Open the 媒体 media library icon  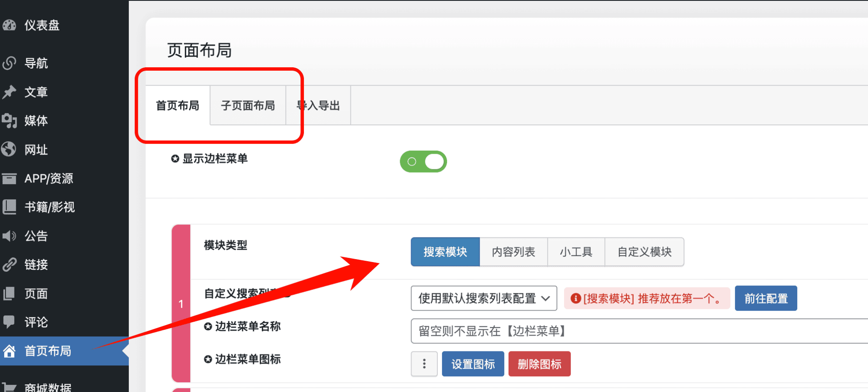point(9,121)
